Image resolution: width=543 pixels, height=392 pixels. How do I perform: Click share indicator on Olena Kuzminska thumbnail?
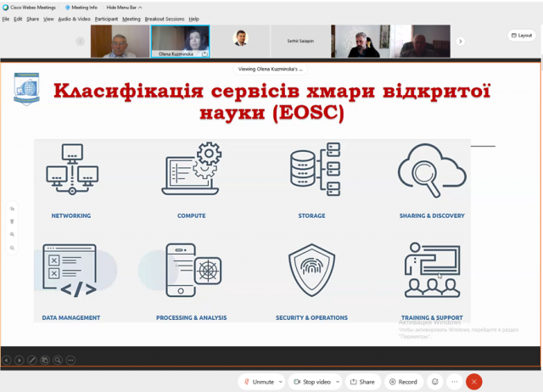[x=204, y=54]
